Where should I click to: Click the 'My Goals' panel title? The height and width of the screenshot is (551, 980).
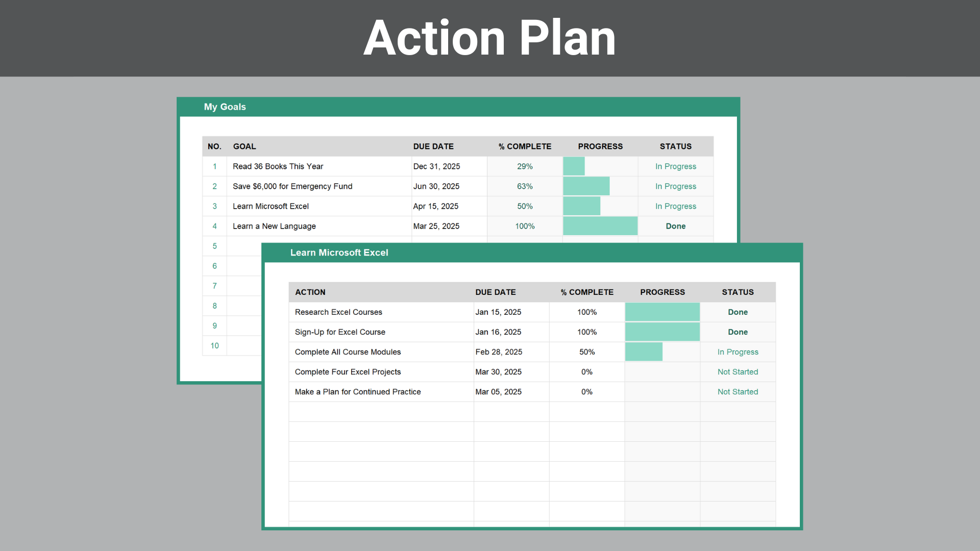click(225, 107)
